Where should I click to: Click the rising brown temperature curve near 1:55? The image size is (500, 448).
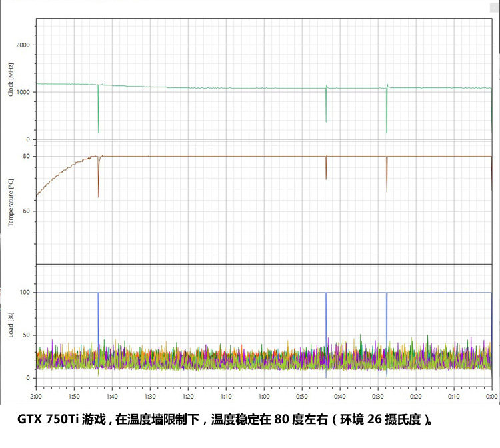click(x=56, y=175)
